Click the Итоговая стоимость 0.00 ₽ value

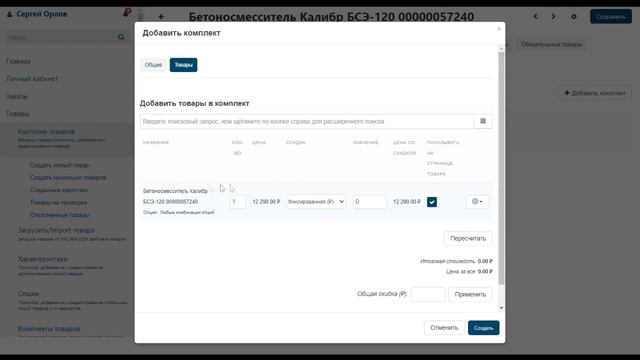click(x=485, y=261)
